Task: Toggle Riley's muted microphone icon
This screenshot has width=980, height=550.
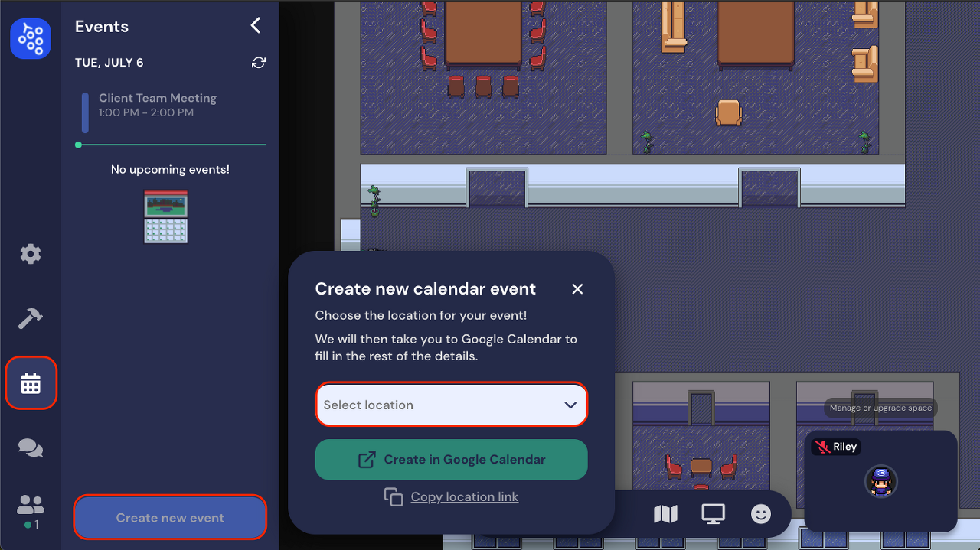Action: 822,447
